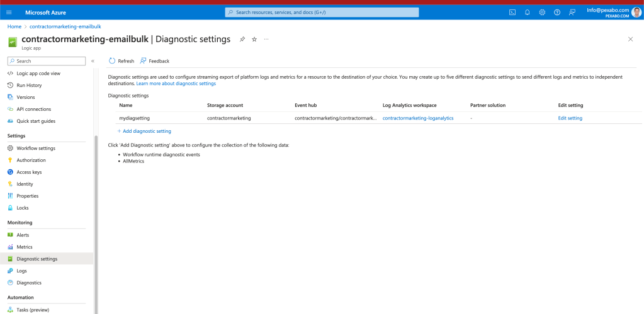Screen dimensions: 644x314
Task: Collapse the left sidebar menu
Action: (93, 61)
